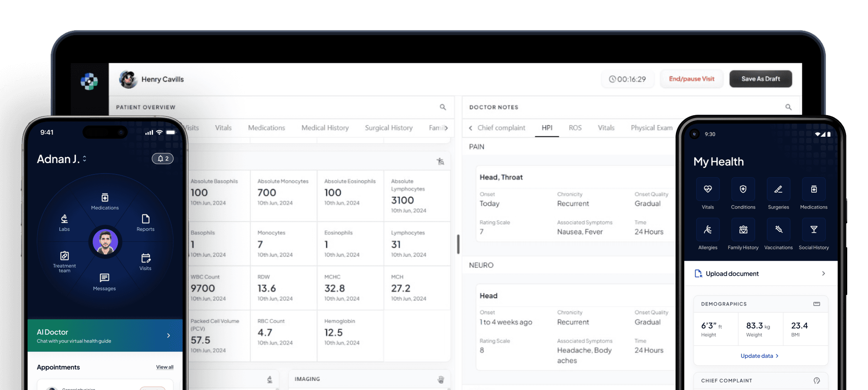This screenshot has height=390, width=868.
Task: Tap the Surgeries icon
Action: pyautogui.click(x=778, y=189)
